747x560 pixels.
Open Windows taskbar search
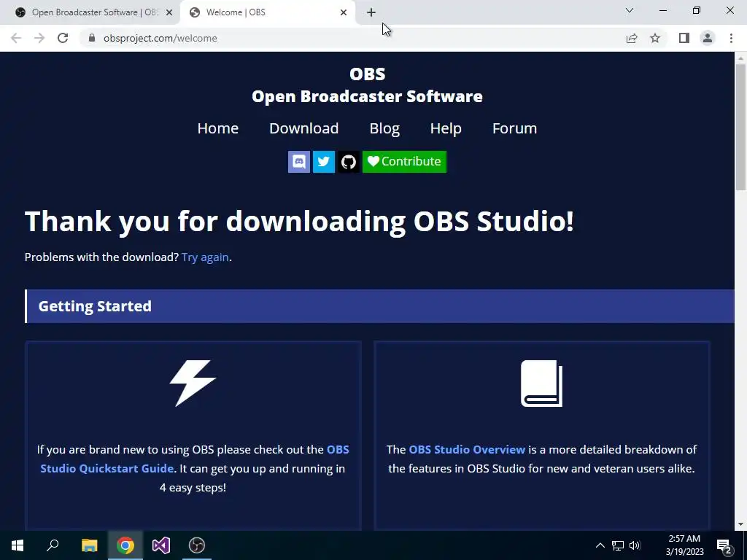coord(53,545)
